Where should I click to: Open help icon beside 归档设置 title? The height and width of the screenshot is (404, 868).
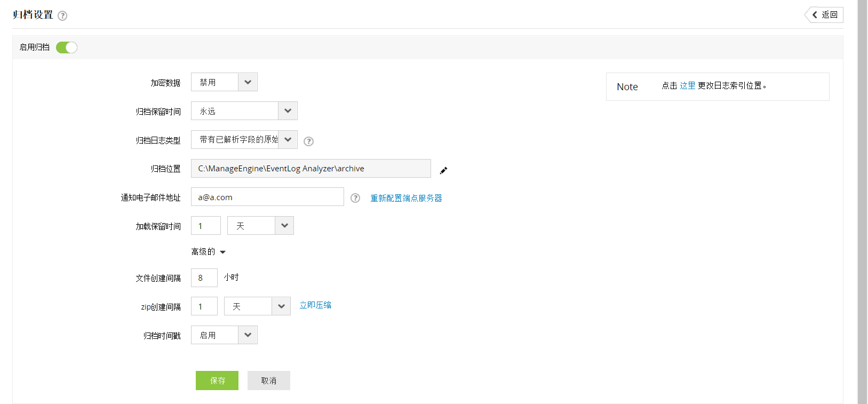click(62, 15)
